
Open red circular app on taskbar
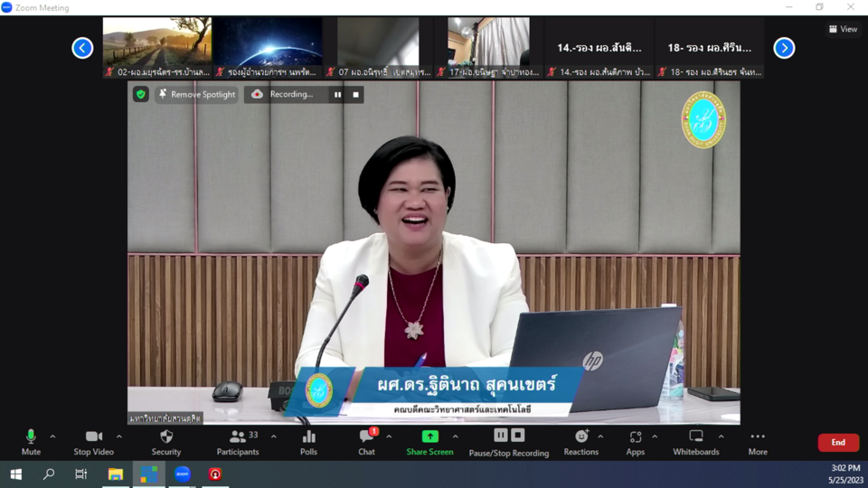click(215, 474)
